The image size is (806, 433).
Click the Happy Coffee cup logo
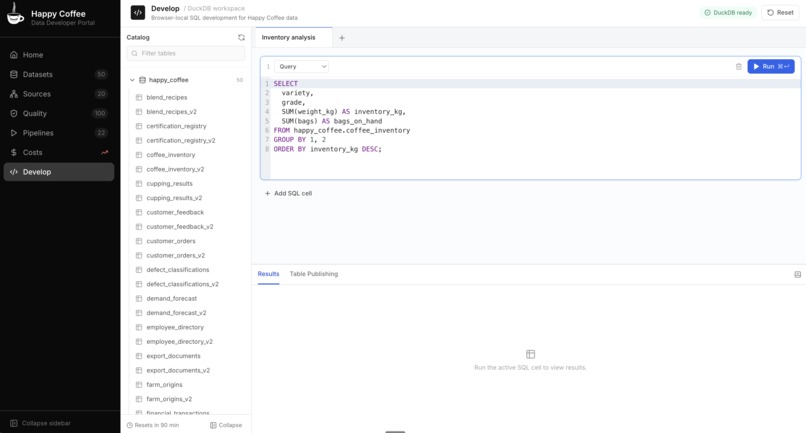[15, 14]
